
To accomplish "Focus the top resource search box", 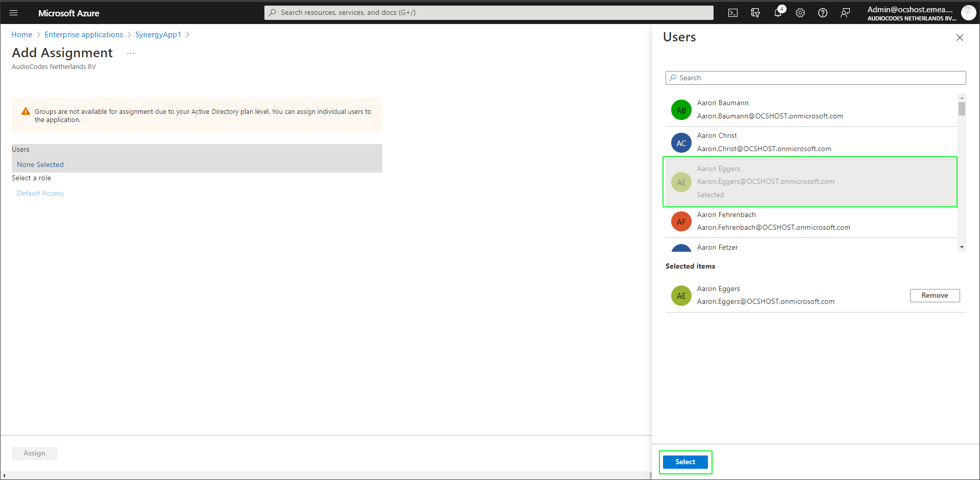I will 489,12.
